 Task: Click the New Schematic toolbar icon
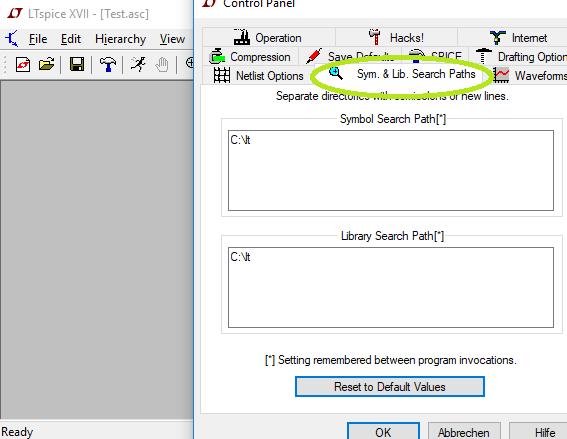(x=23, y=65)
